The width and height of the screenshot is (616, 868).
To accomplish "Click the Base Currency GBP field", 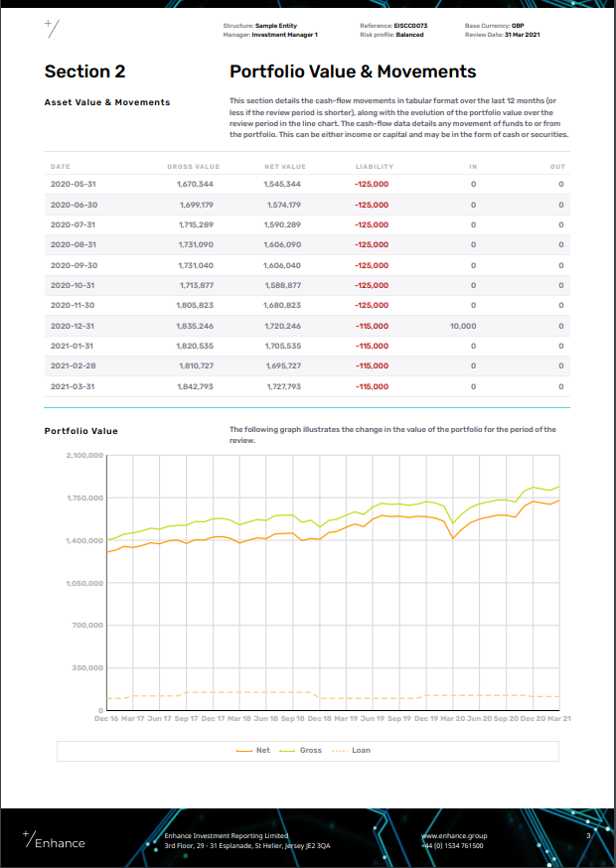I will (x=495, y=26).
